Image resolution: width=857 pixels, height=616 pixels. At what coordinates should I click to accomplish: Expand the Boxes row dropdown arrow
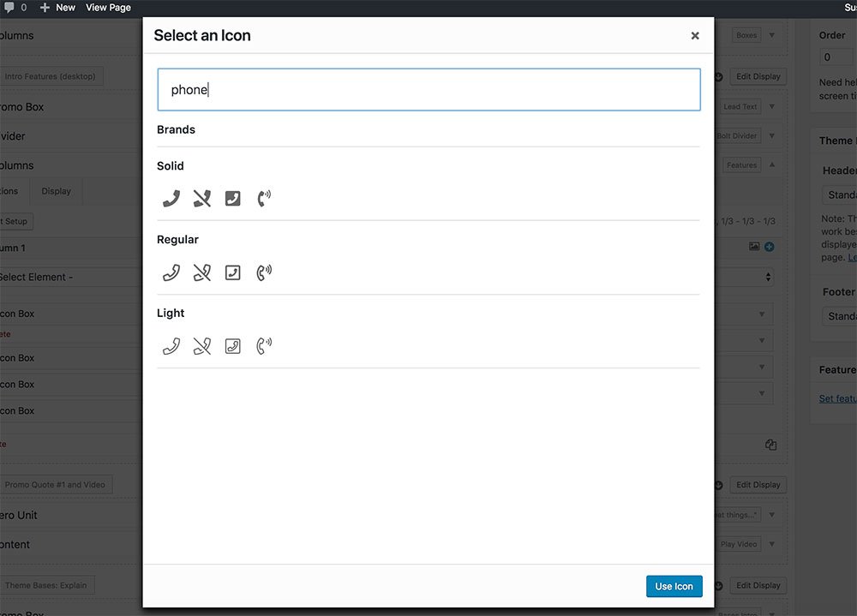click(772, 35)
